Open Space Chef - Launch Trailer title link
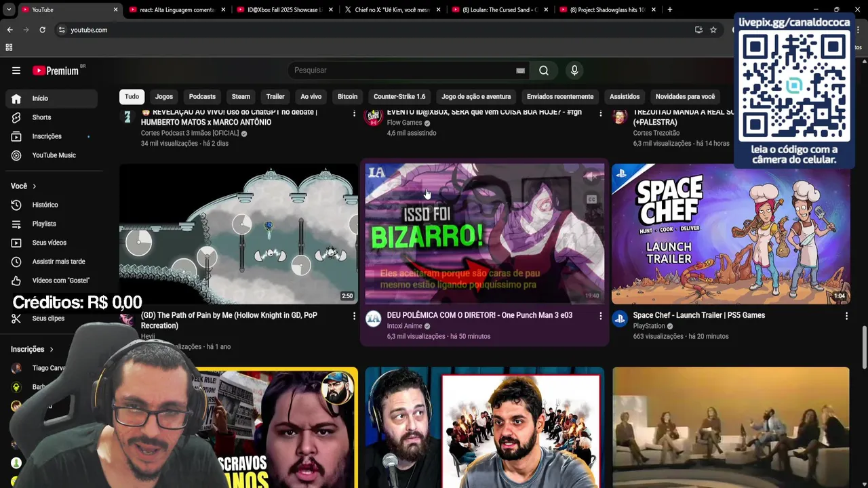The width and height of the screenshot is (868, 488). click(x=698, y=315)
